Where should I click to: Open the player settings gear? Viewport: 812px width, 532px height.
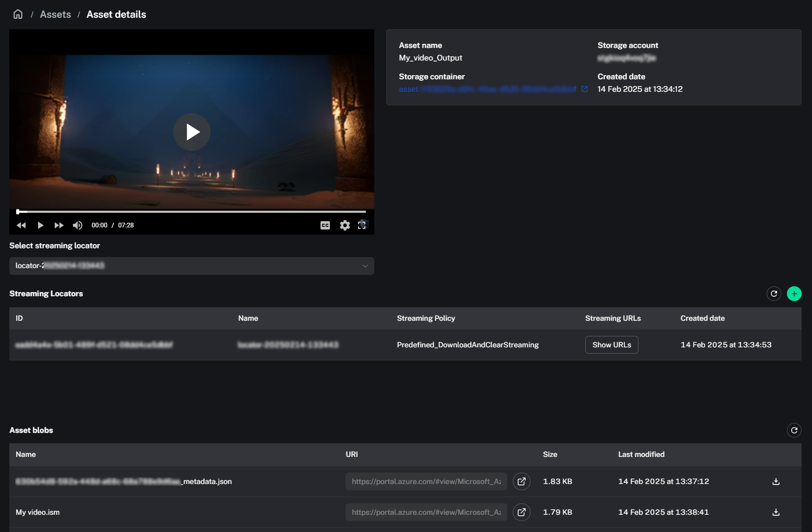coord(345,225)
